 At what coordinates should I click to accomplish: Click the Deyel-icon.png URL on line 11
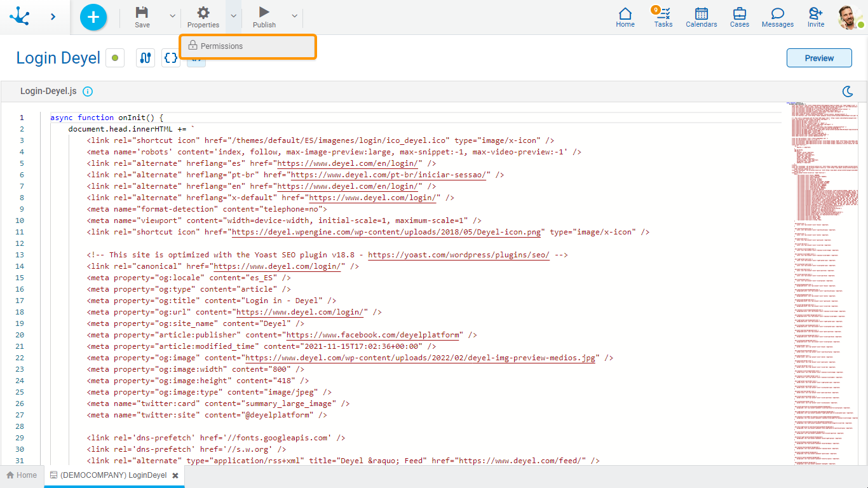386,232
